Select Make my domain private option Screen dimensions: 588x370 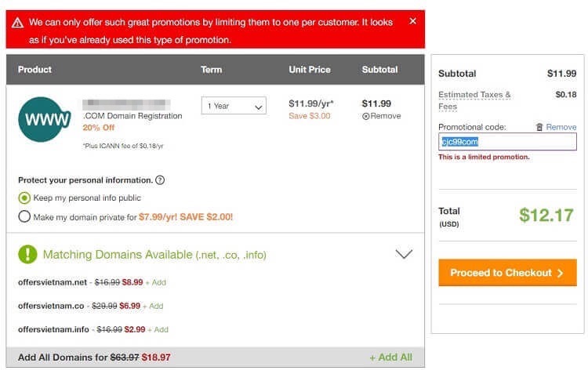pos(24,216)
